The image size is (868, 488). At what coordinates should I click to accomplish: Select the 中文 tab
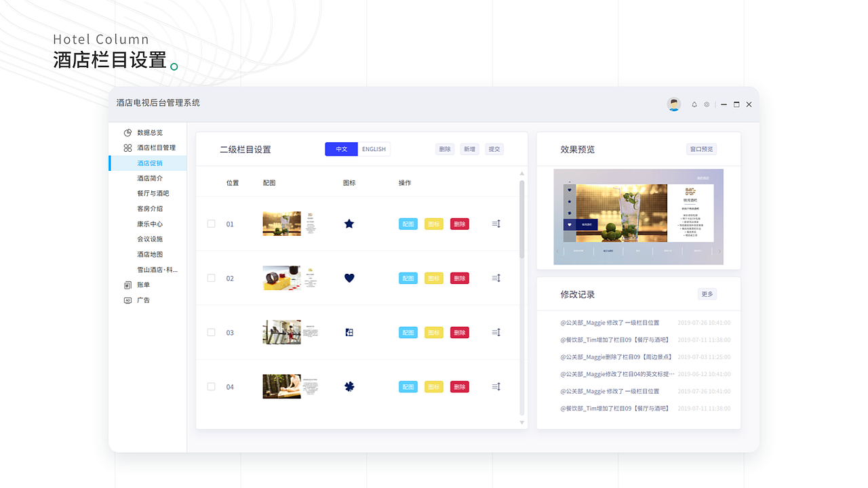coord(341,148)
